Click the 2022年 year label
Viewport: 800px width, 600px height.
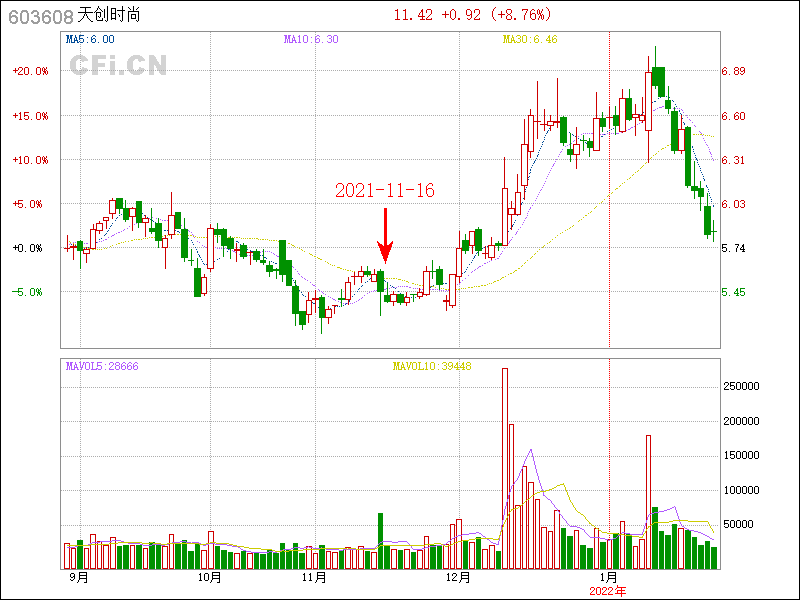click(607, 591)
